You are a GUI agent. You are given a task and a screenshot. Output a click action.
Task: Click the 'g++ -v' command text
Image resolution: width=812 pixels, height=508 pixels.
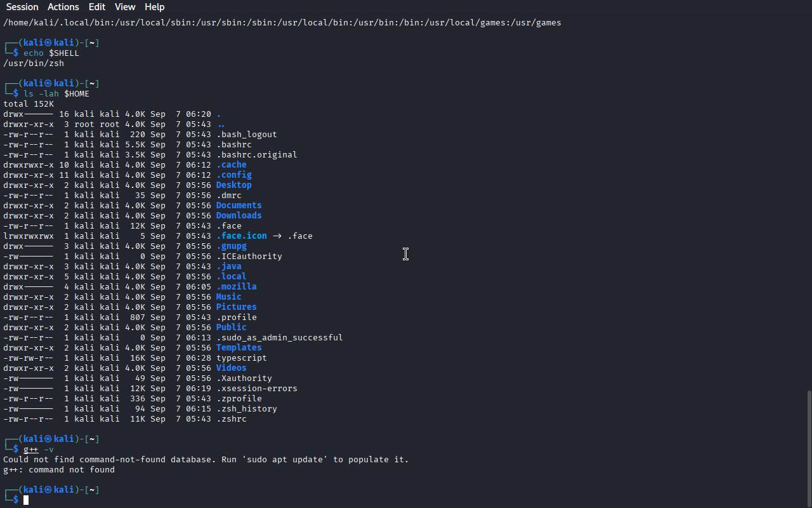tap(39, 450)
